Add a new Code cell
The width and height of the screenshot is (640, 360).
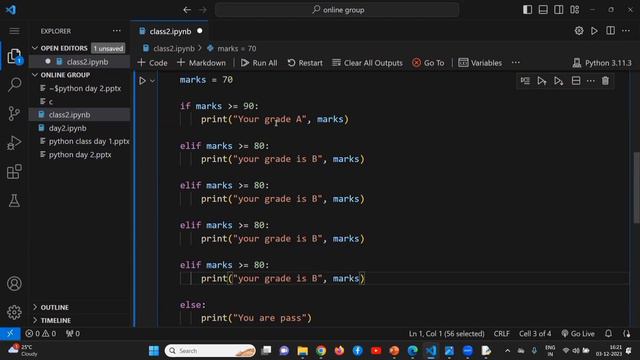[x=153, y=63]
